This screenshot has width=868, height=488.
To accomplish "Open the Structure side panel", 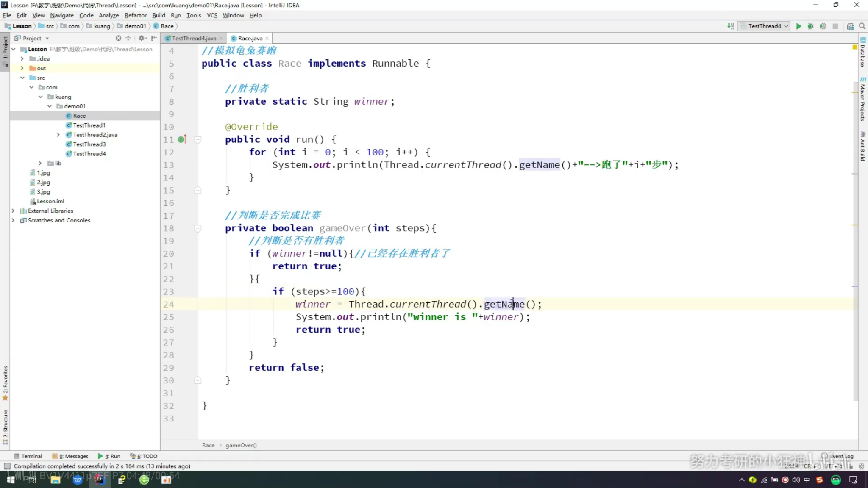I will coord(5,427).
